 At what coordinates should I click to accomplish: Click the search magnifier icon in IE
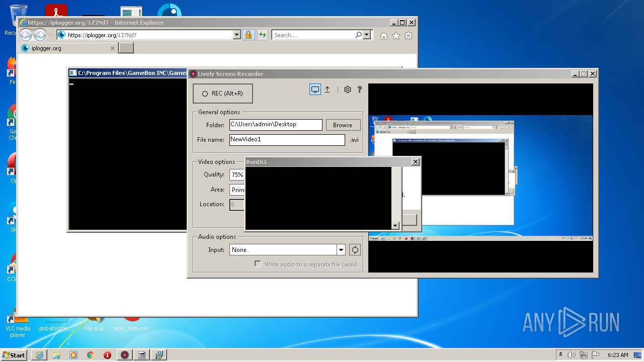[358, 35]
